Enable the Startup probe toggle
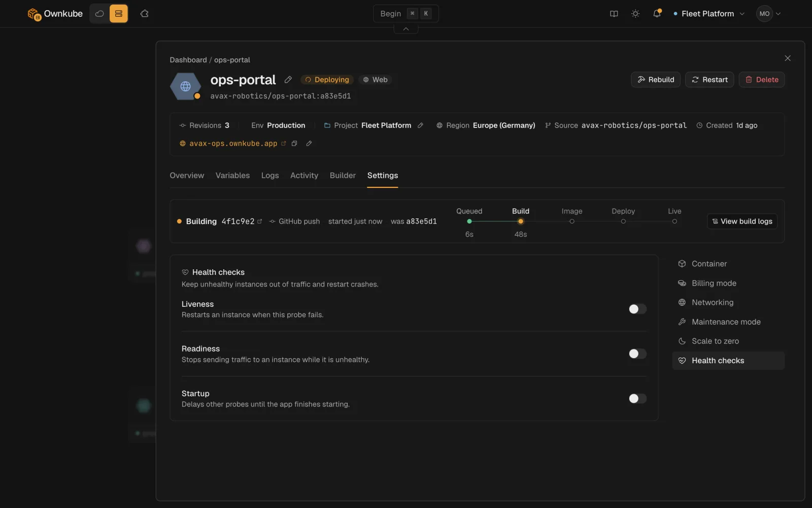 (637, 398)
